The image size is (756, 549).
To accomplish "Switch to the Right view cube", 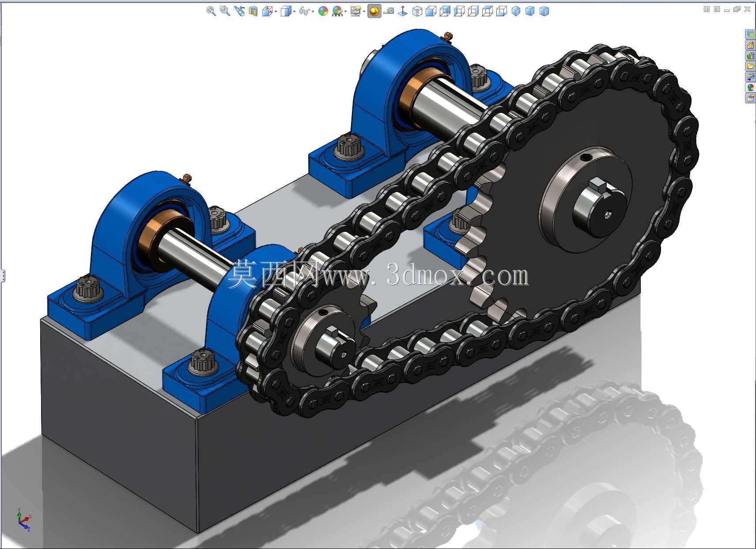I will click(x=473, y=11).
